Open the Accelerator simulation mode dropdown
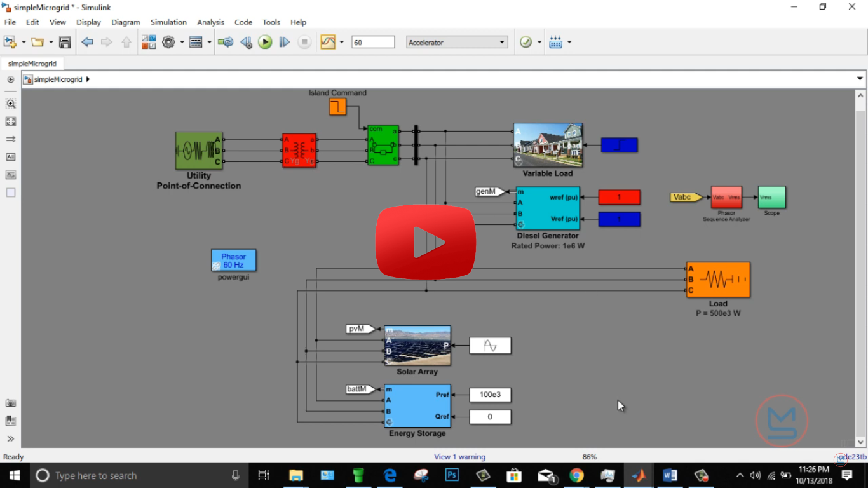 (x=457, y=42)
